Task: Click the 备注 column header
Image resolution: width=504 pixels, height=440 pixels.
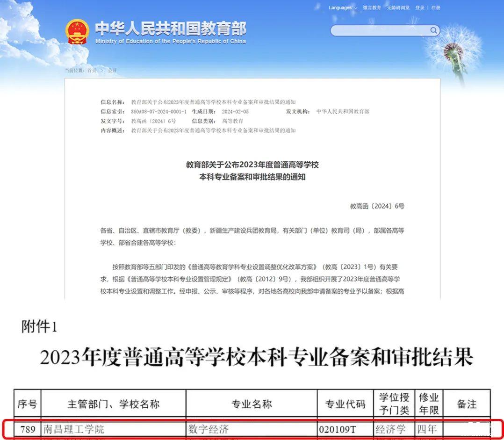Action: click(467, 404)
